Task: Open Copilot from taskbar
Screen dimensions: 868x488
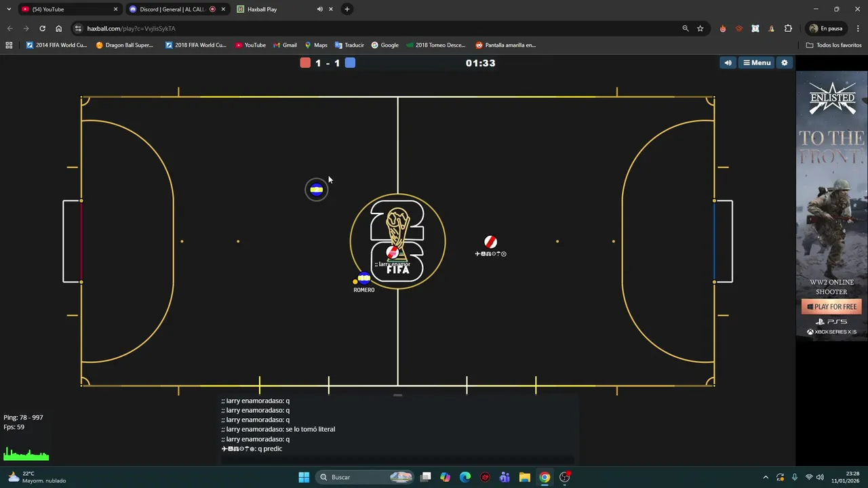Action: pyautogui.click(x=445, y=477)
